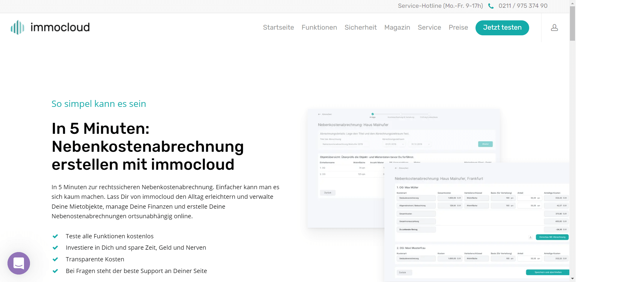This screenshot has width=644, height=282.
Task: Open the Service menu item
Action: [429, 28]
